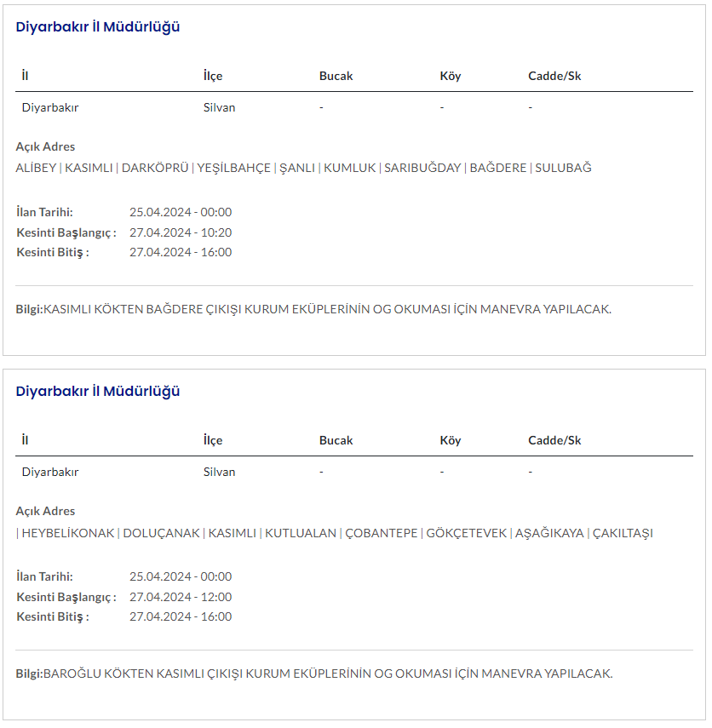Click the info note starting BAROĞLU KÖKTEN
712x728 pixels.
click(328, 674)
